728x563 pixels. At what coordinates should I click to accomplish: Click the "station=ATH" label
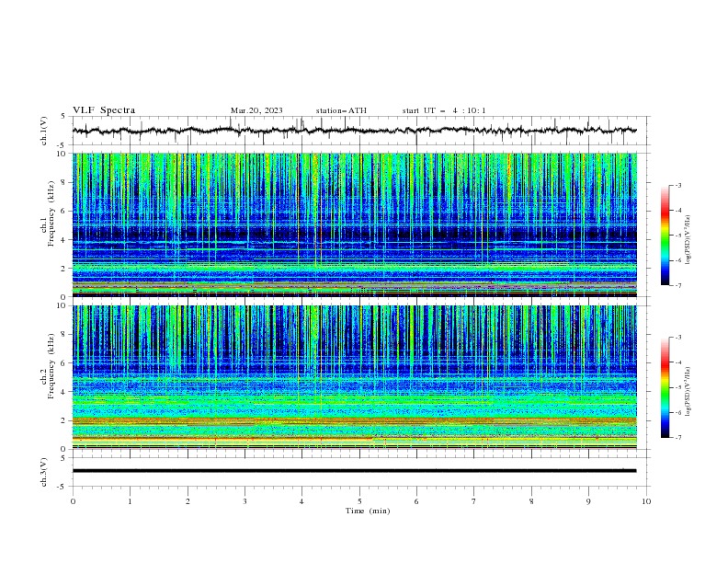pyautogui.click(x=341, y=110)
